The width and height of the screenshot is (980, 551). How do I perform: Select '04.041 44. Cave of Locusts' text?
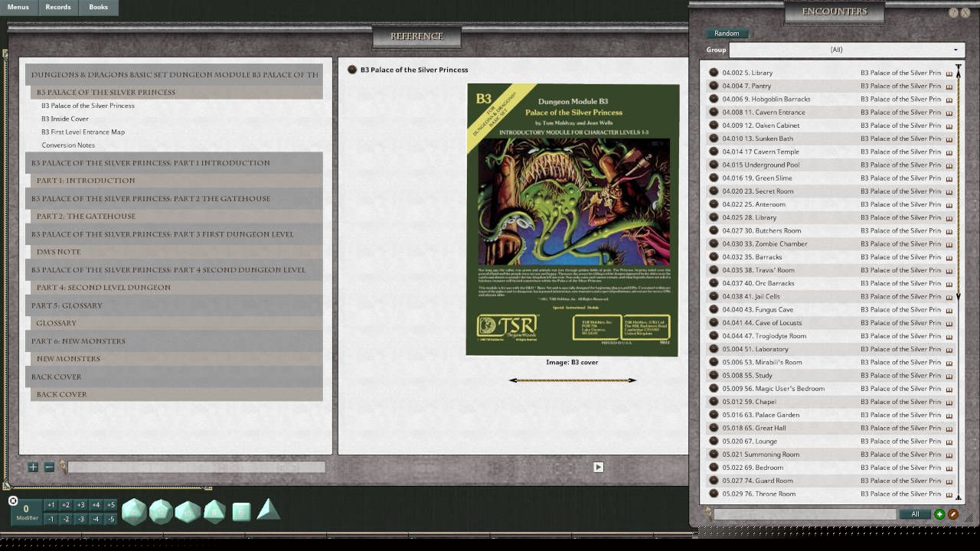(x=762, y=323)
